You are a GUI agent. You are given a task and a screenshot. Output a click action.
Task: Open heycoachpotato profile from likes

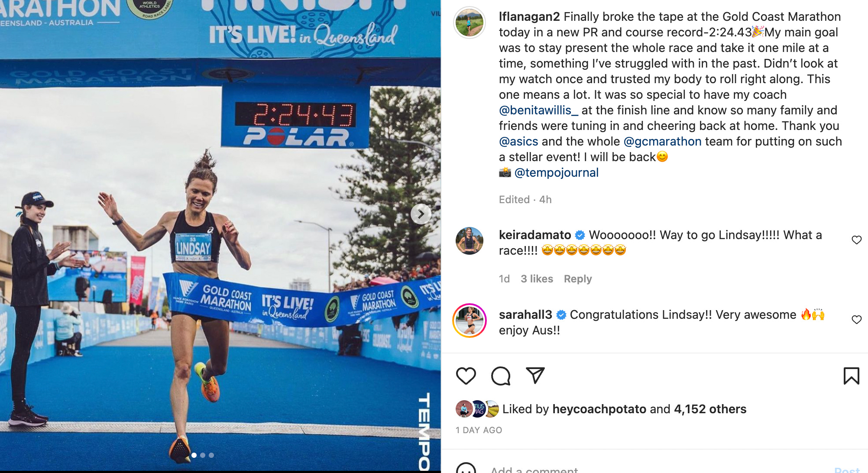(x=599, y=409)
